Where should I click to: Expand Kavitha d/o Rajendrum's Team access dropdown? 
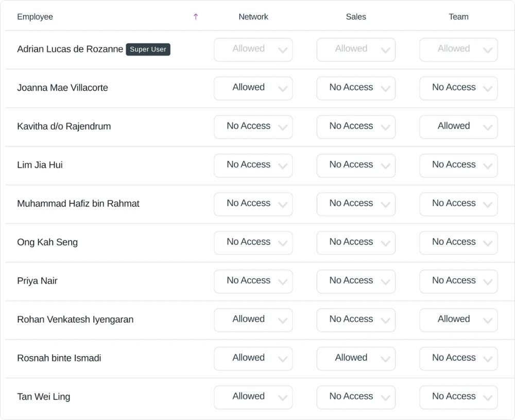[x=458, y=127]
